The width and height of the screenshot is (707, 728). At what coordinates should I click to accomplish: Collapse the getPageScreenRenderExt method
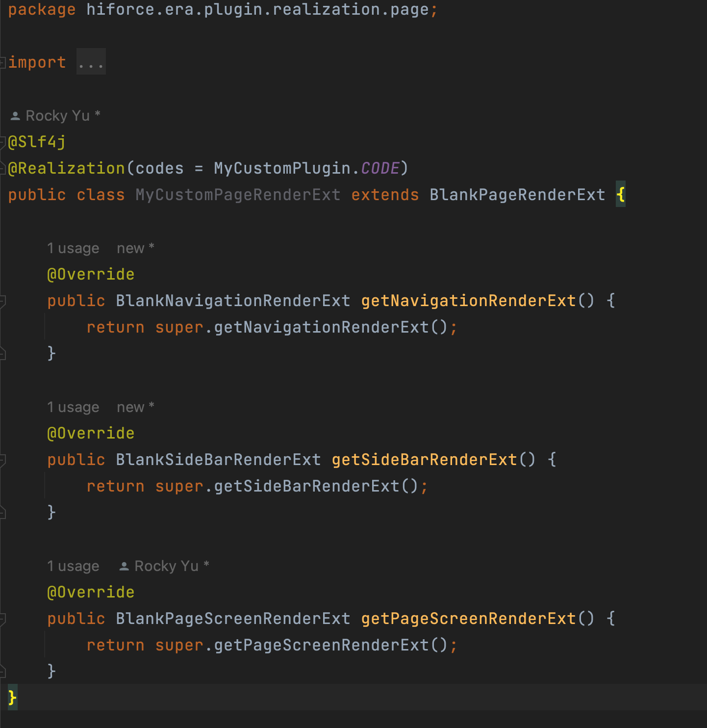[2, 619]
